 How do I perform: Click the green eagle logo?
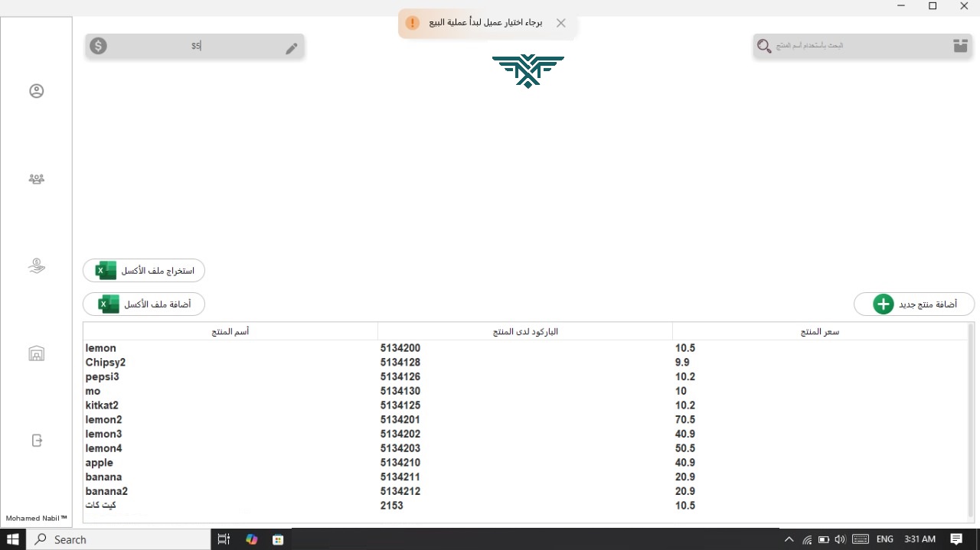click(x=528, y=71)
